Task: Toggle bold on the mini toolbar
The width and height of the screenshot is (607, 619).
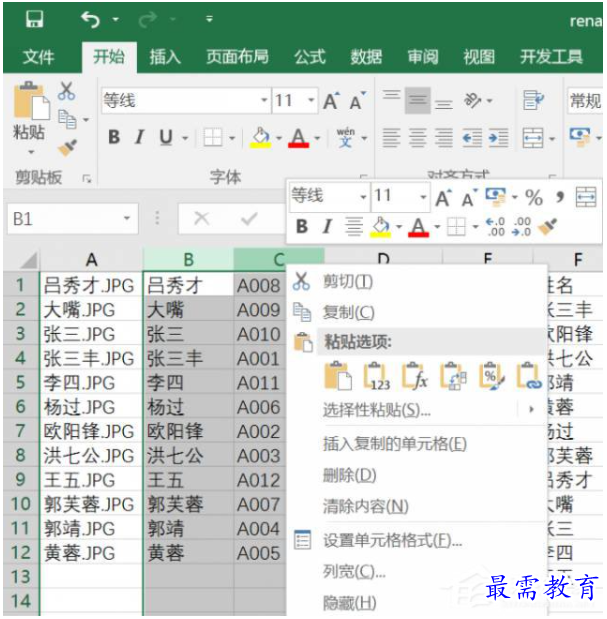Action: point(302,227)
